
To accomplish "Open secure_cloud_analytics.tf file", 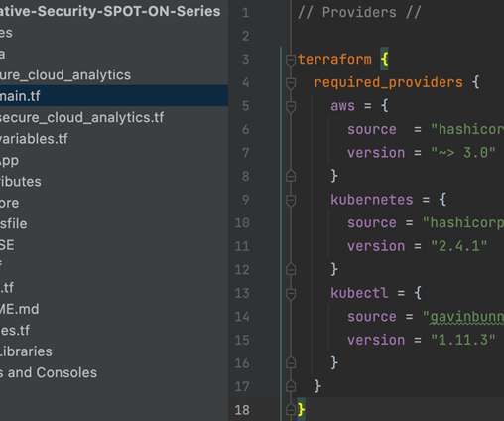I will tap(81, 118).
